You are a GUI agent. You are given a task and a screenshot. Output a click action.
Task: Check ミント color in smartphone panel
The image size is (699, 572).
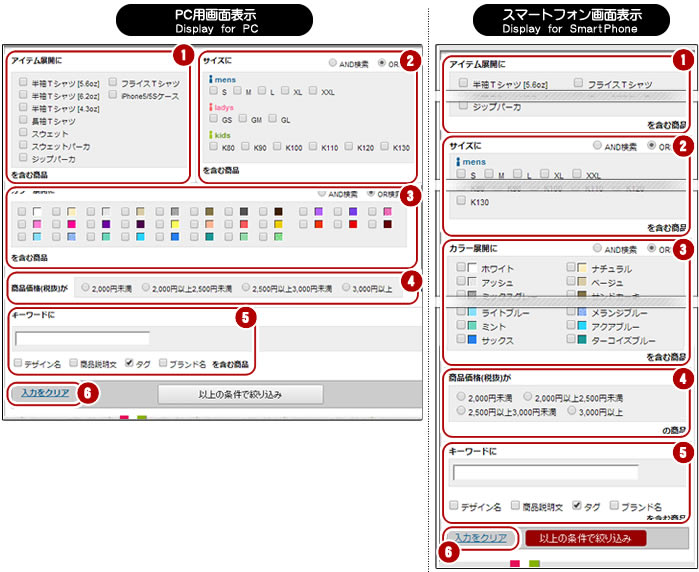point(461,325)
